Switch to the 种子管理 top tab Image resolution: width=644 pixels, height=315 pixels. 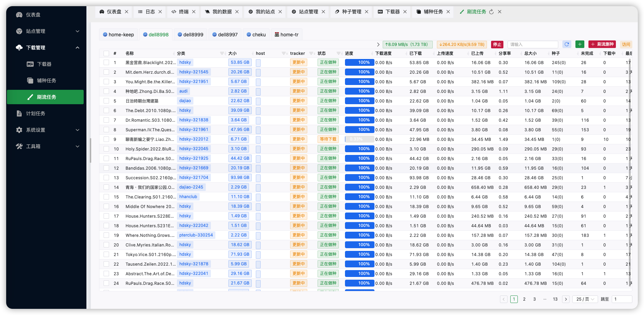351,12
